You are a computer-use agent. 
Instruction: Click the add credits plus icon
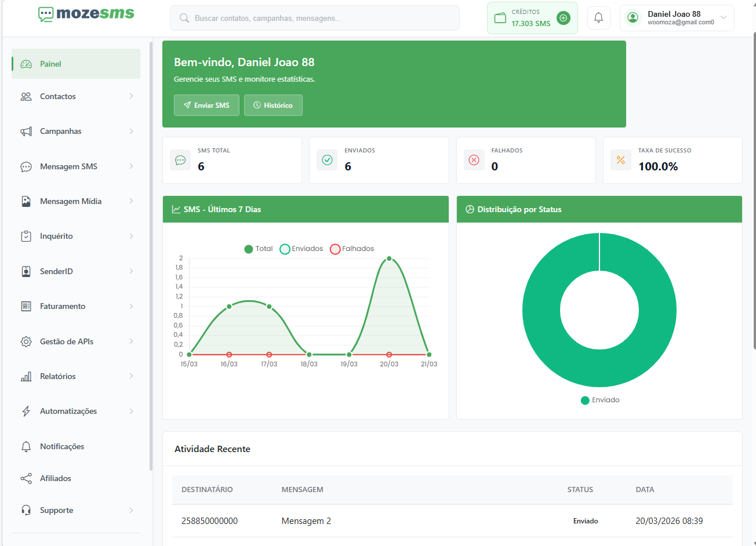coord(563,18)
